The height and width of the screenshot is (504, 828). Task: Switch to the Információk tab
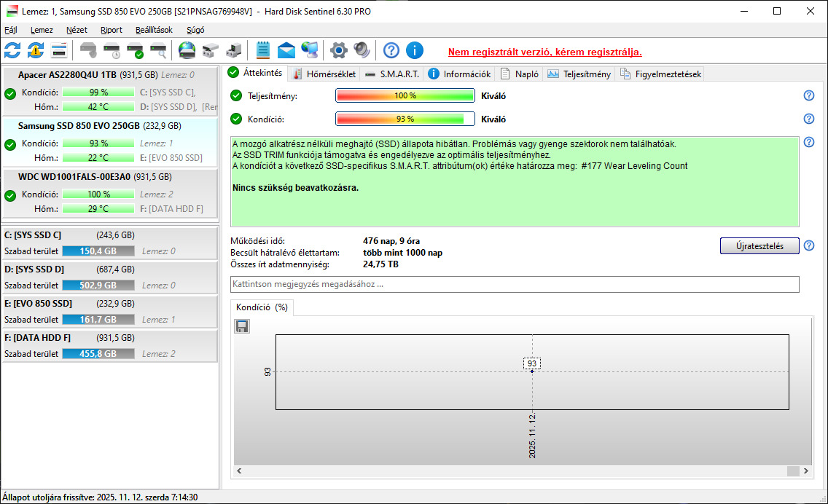[x=459, y=74]
